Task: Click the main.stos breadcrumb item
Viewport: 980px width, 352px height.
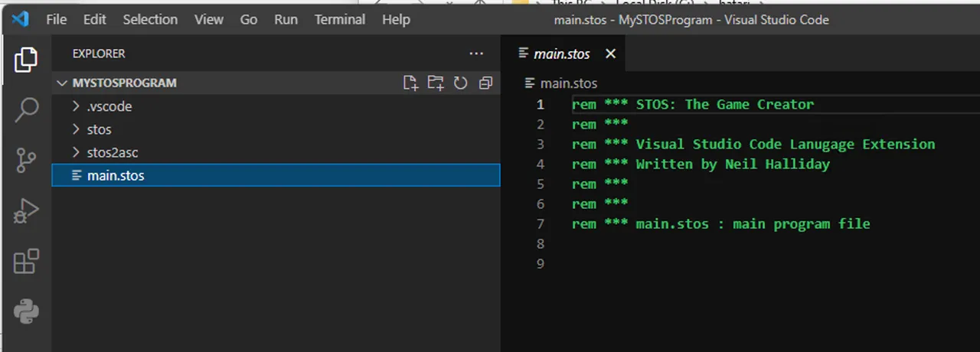Action: (x=560, y=83)
